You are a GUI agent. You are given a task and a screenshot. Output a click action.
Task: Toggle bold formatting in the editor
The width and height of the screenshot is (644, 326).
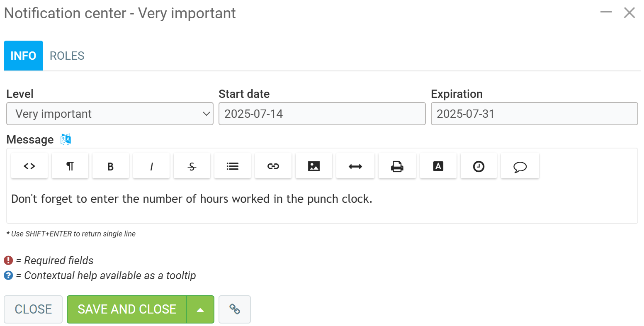click(x=111, y=166)
